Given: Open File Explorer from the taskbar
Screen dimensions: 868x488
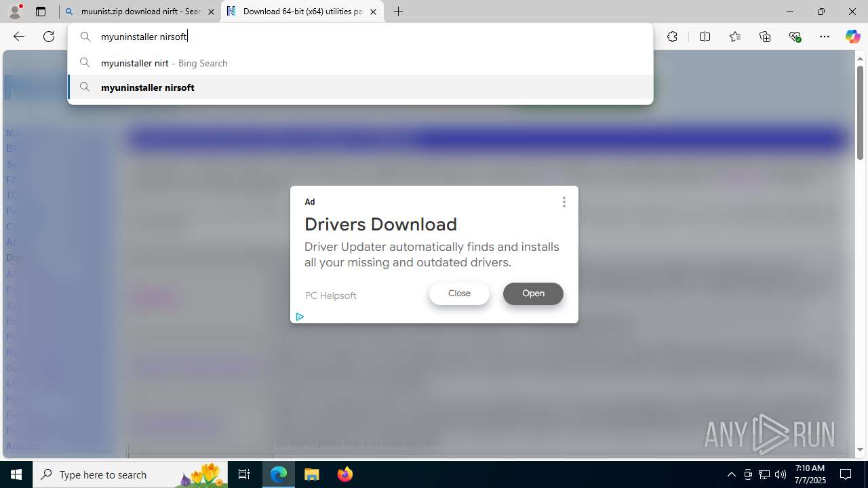Looking at the screenshot, I should point(312,474).
